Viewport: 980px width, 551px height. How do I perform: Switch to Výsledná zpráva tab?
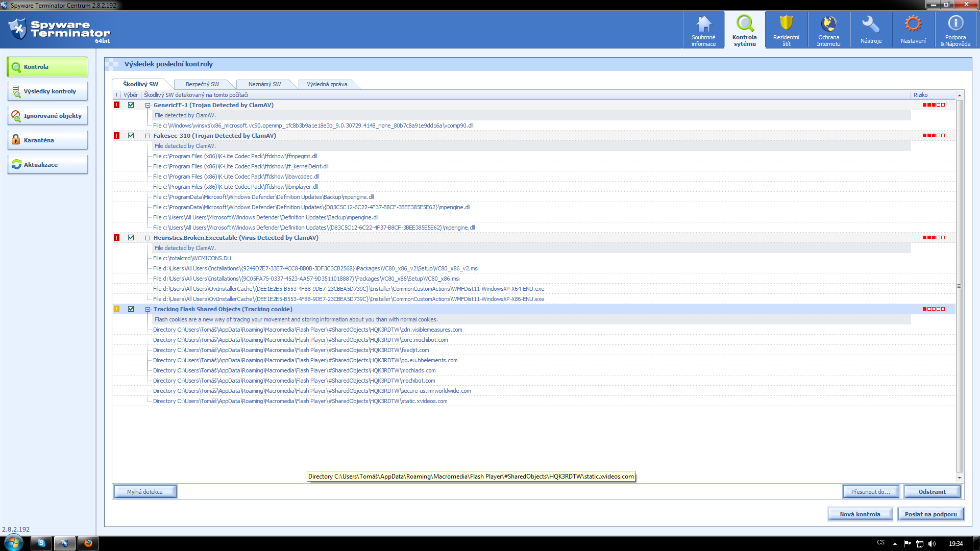(327, 84)
